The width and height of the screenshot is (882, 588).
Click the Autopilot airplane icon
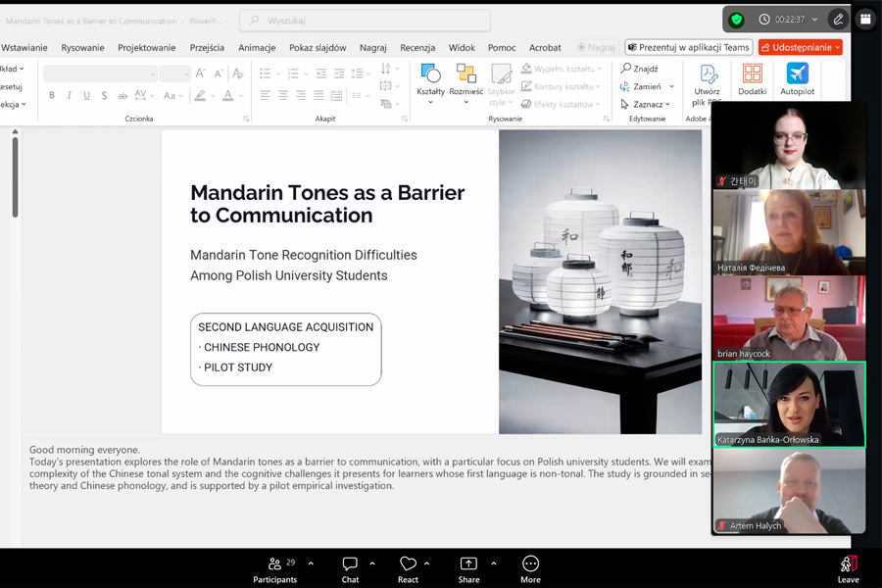click(797, 74)
